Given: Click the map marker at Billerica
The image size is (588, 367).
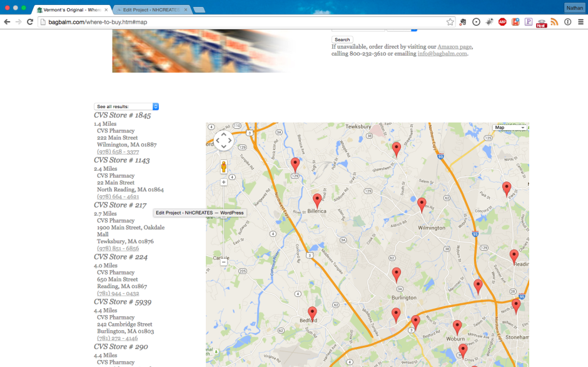Looking at the screenshot, I should (317, 201).
